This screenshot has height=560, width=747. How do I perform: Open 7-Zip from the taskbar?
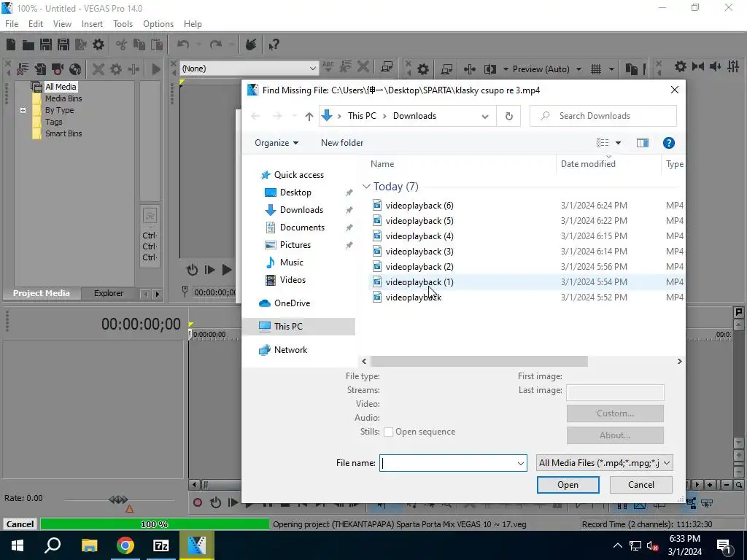[x=161, y=545]
